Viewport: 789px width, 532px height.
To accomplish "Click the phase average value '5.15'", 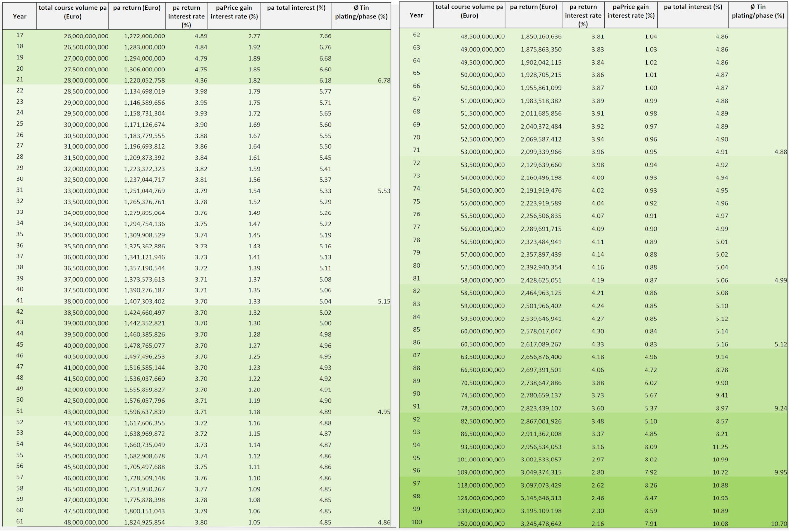I will 384,301.
